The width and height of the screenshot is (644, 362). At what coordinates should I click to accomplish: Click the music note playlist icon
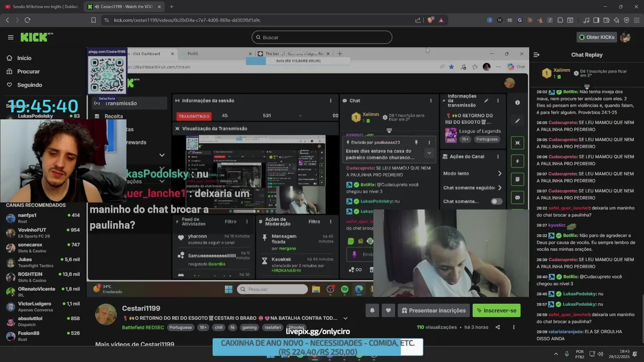(x=586, y=20)
